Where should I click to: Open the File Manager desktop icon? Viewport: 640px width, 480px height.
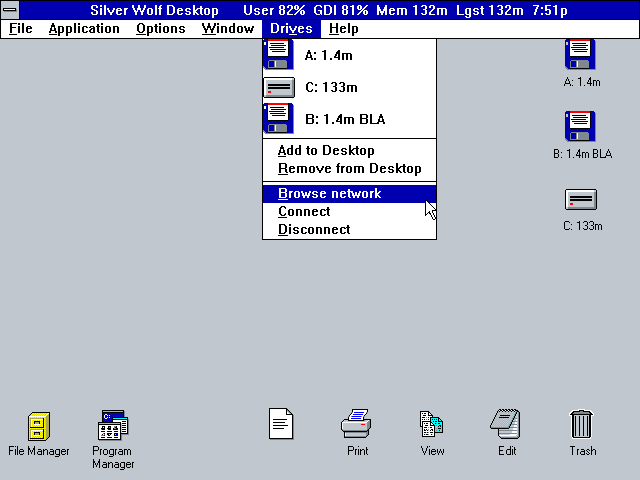pyautogui.click(x=39, y=427)
